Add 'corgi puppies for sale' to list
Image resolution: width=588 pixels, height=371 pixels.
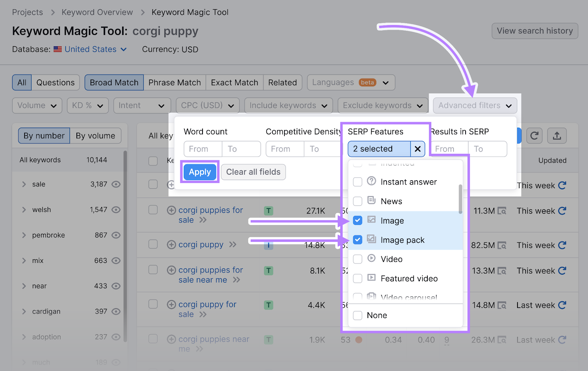point(171,210)
